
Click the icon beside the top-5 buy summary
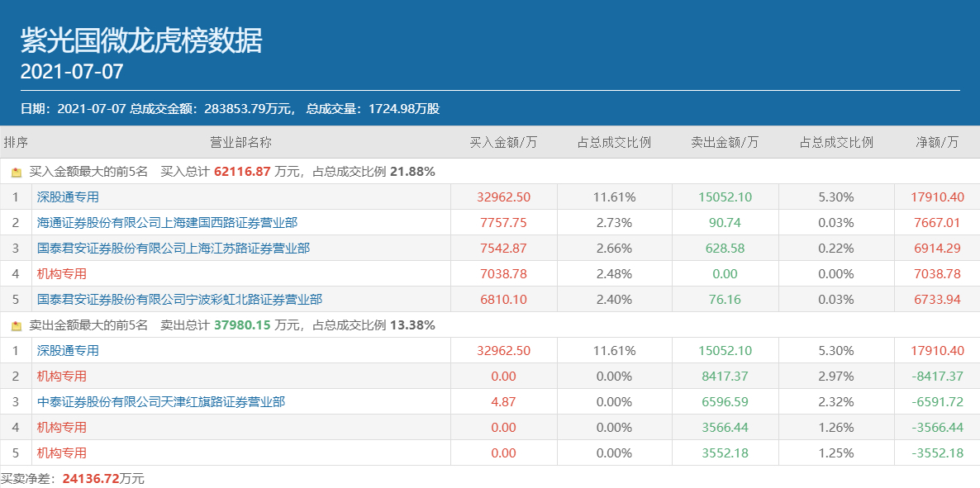click(16, 172)
